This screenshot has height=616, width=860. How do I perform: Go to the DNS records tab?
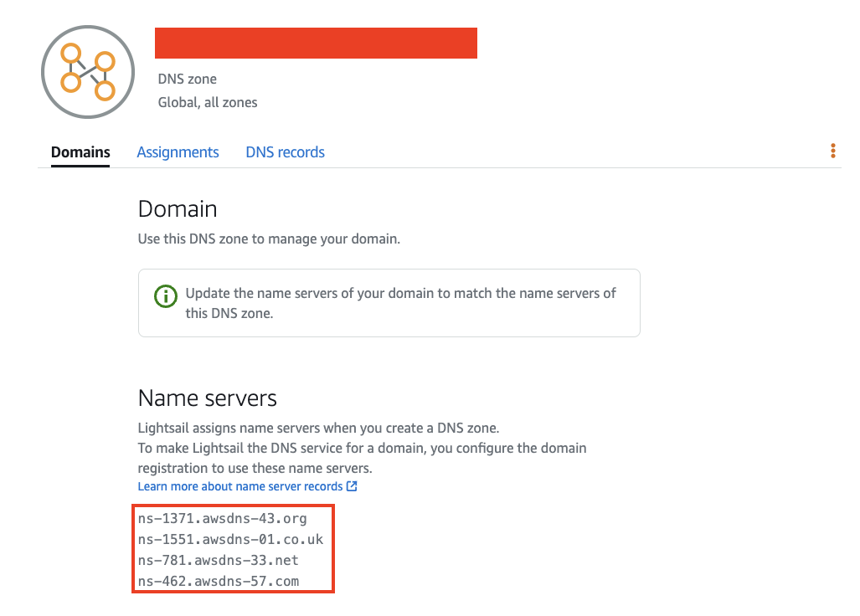point(285,152)
